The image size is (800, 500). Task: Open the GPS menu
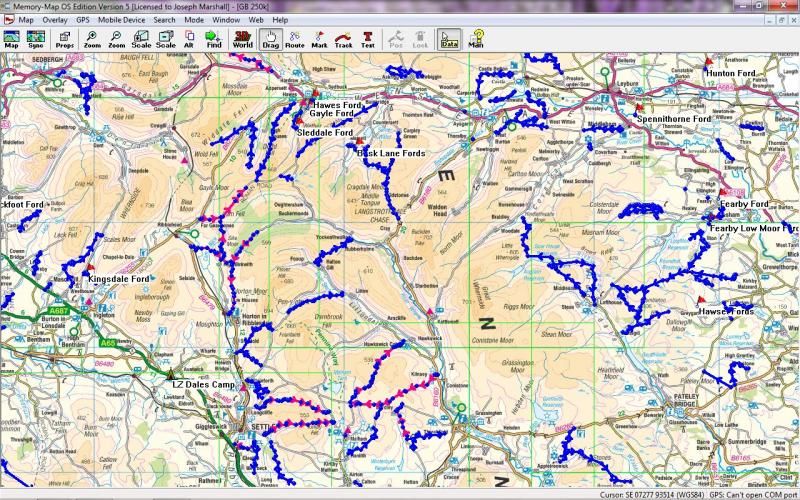pos(83,20)
